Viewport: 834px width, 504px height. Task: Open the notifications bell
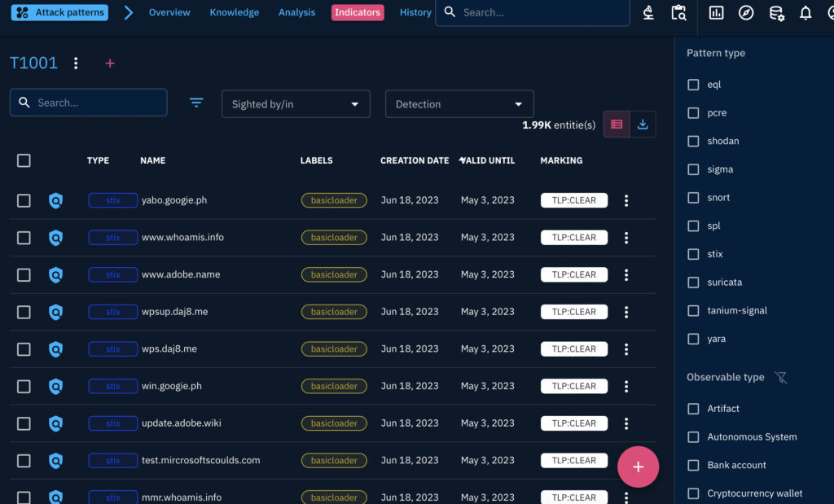coord(805,13)
